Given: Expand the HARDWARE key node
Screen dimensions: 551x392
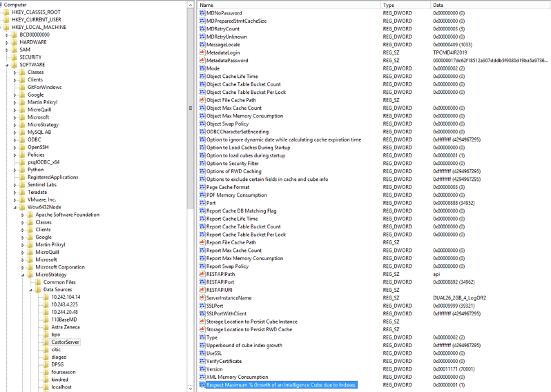Looking at the screenshot, I should point(8,42).
